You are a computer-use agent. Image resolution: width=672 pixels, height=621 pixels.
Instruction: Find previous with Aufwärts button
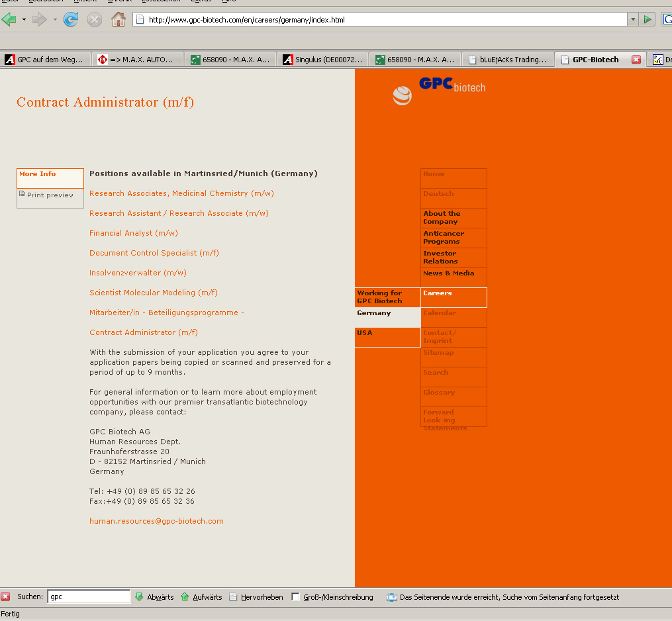[x=201, y=597]
